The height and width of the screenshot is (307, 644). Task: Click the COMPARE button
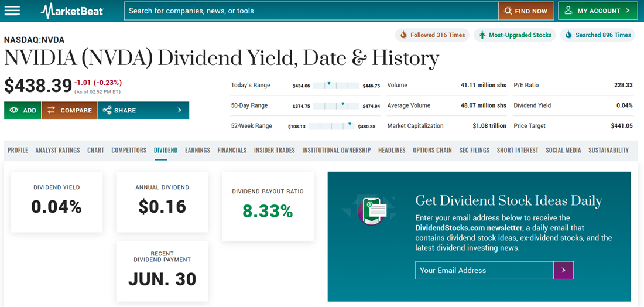[x=70, y=110]
